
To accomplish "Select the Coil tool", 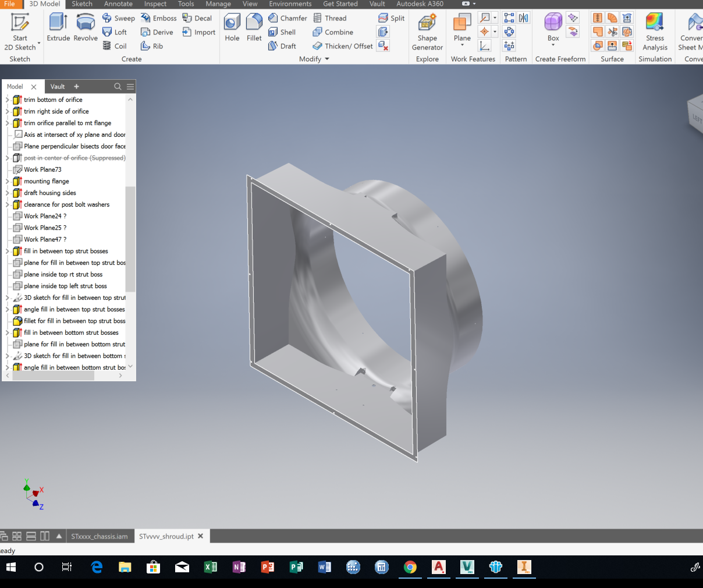I will [115, 46].
